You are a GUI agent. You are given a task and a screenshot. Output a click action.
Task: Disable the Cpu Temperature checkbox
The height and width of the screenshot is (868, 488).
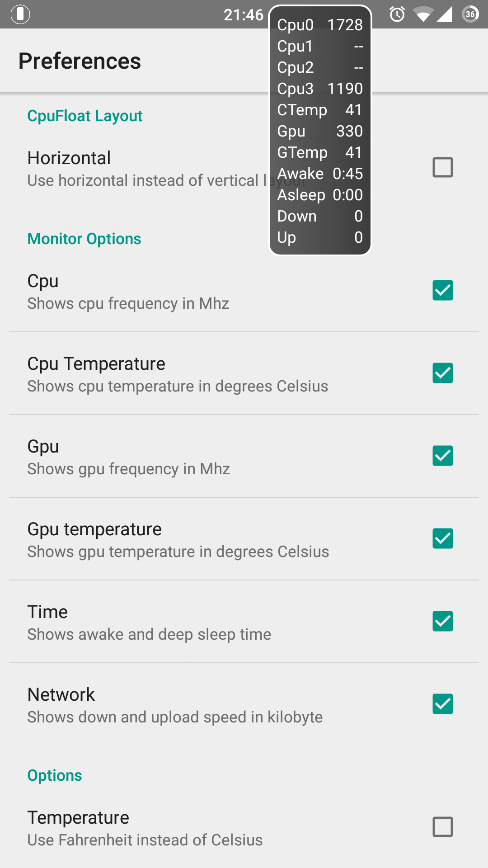tap(443, 373)
